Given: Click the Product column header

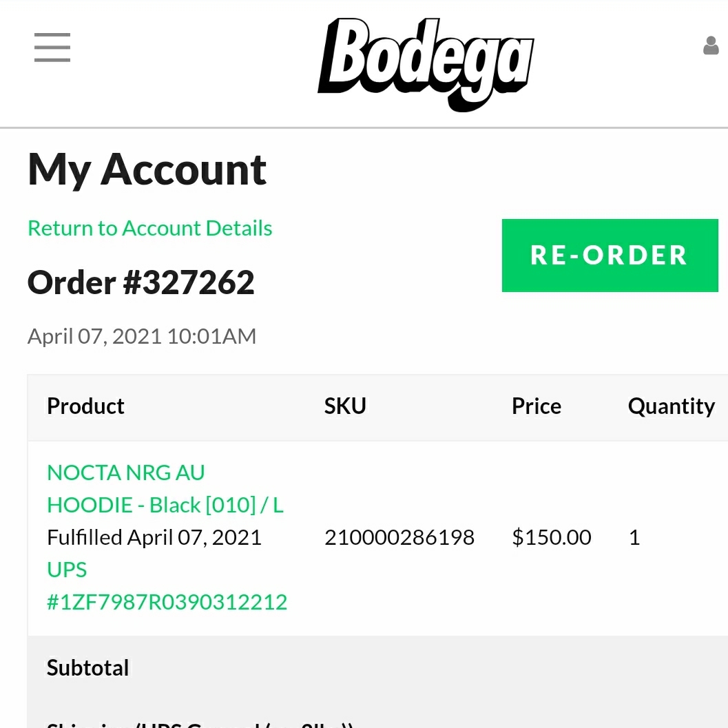Looking at the screenshot, I should [85, 406].
